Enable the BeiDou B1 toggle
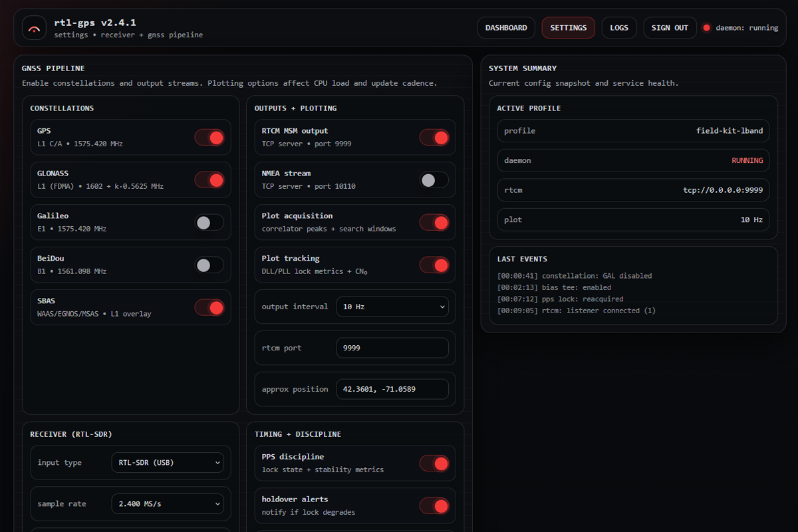 pyautogui.click(x=209, y=265)
